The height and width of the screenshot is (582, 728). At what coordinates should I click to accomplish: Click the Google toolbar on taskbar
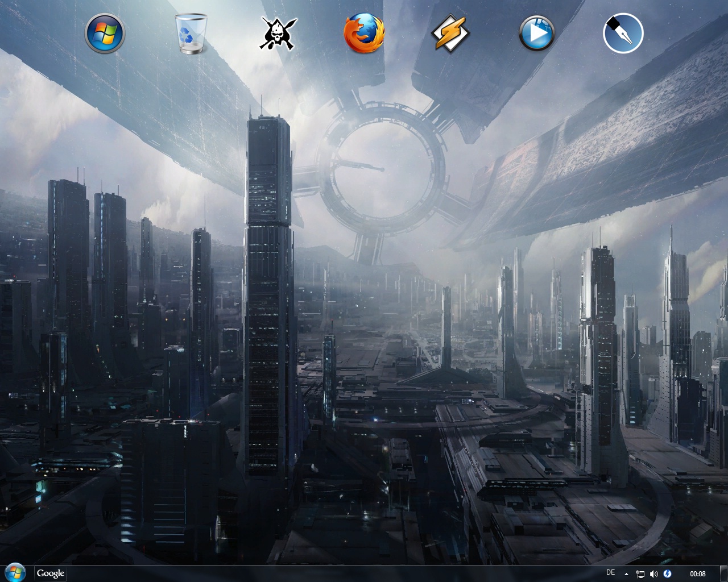pyautogui.click(x=51, y=573)
